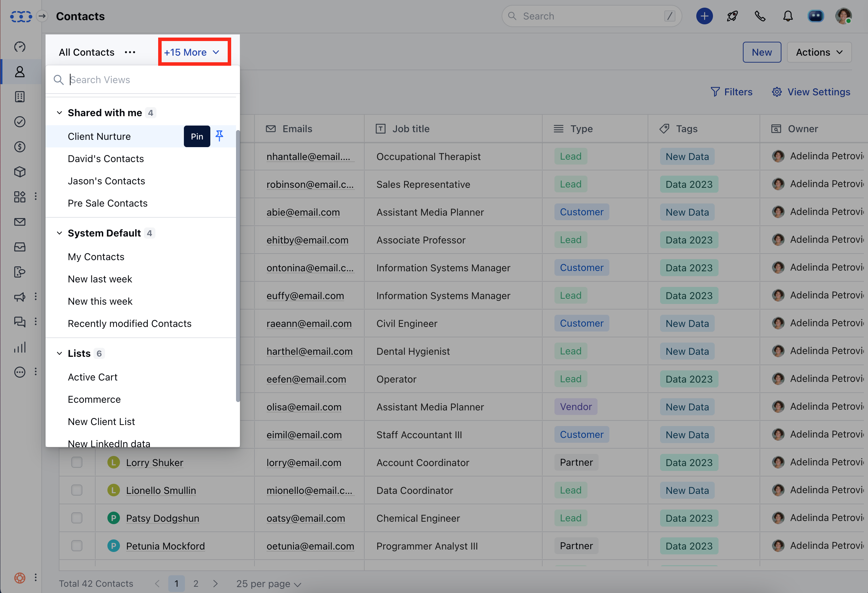
Task: Open the help lifebuoy icon at sidebar bottom
Action: pos(20,578)
